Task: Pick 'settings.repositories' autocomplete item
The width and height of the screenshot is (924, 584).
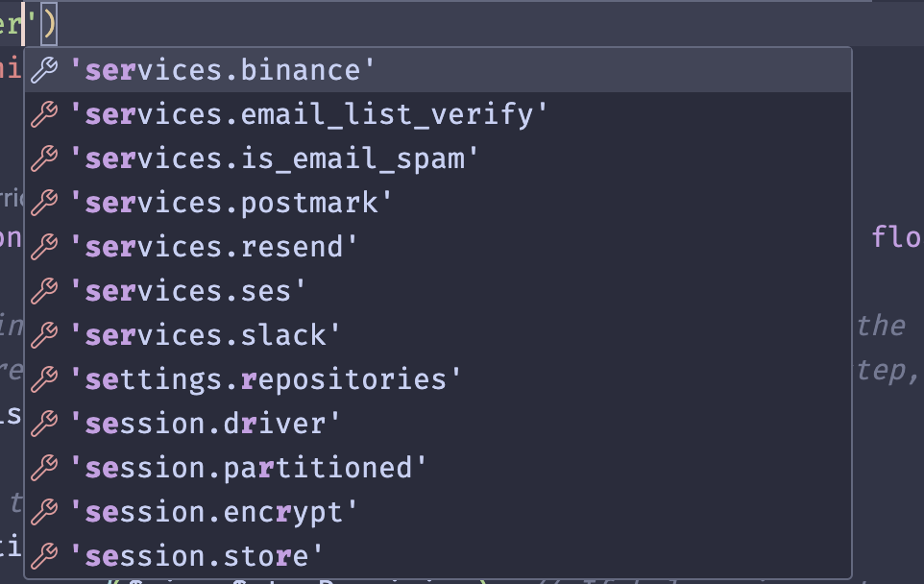Action: click(265, 379)
